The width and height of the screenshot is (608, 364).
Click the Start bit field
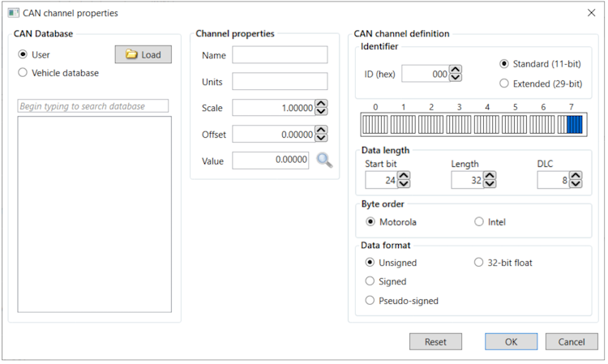click(x=382, y=180)
